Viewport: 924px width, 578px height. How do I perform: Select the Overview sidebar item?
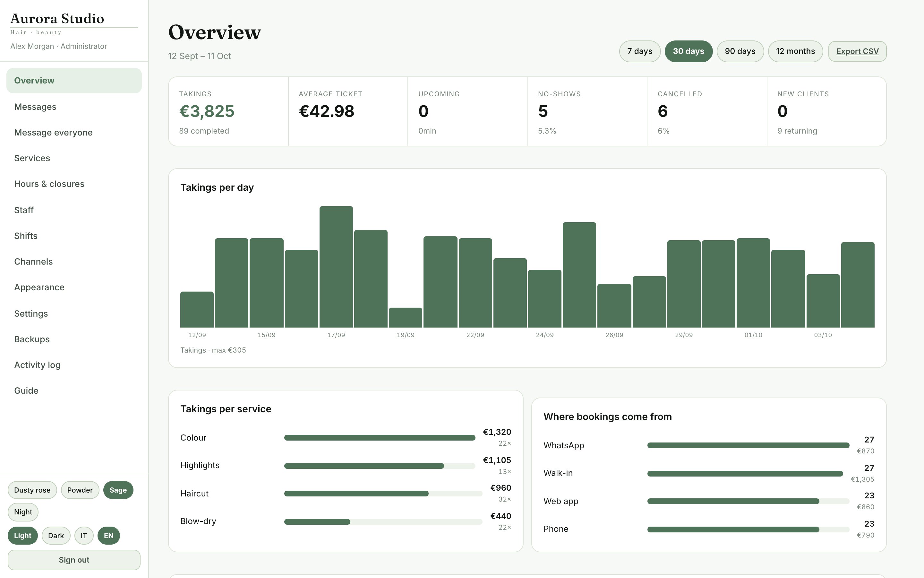(x=74, y=80)
